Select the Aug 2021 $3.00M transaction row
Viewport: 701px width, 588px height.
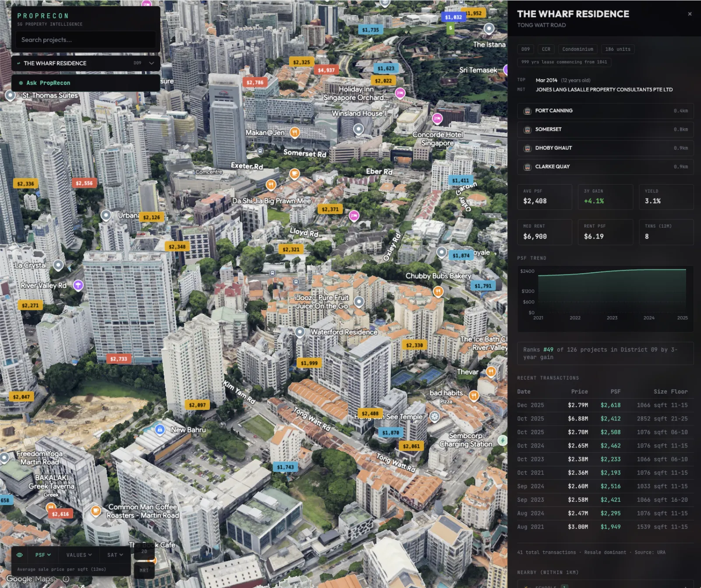(x=605, y=527)
